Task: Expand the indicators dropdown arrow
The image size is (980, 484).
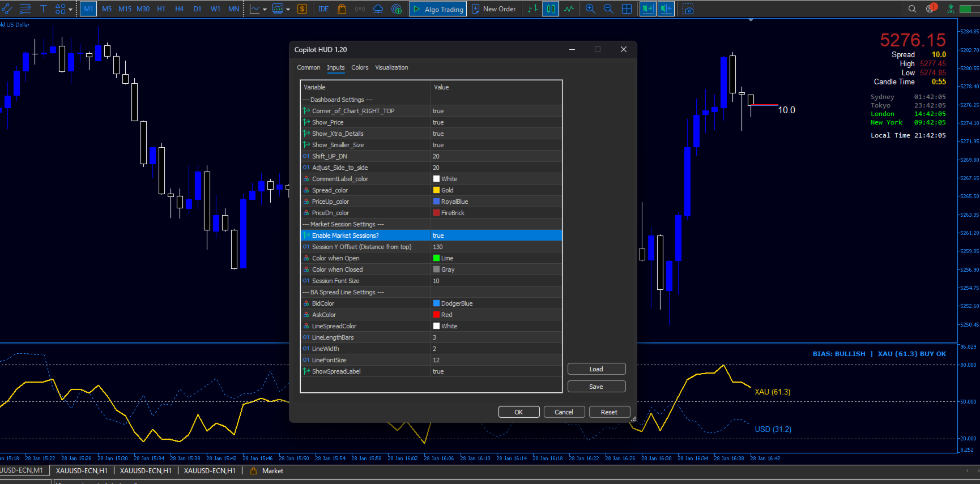Action: 265,10
